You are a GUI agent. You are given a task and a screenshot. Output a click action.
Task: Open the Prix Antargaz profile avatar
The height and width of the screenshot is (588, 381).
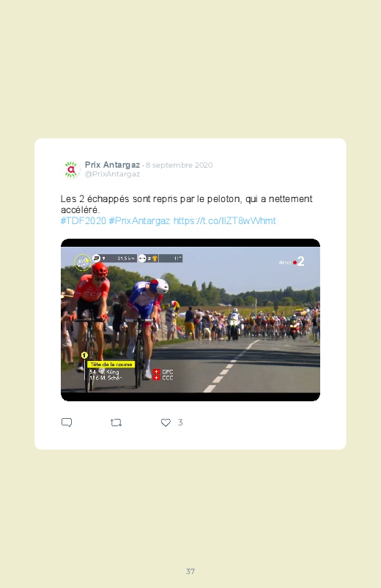[x=71, y=169]
